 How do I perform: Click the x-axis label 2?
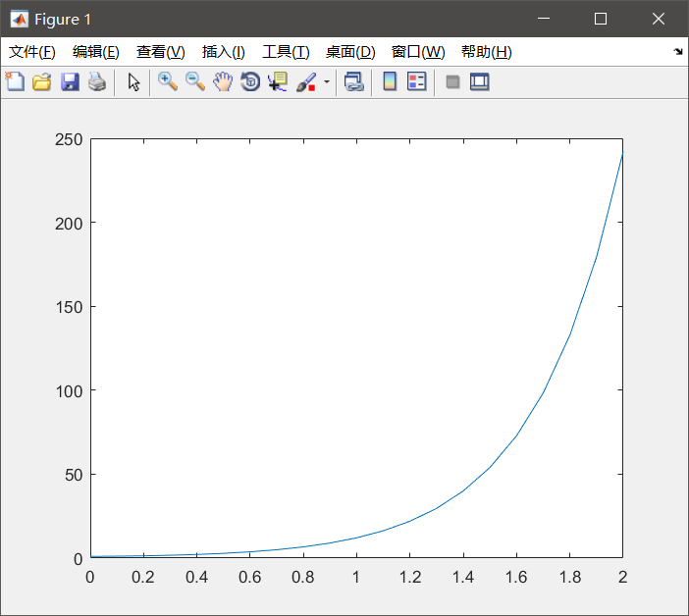(x=622, y=577)
